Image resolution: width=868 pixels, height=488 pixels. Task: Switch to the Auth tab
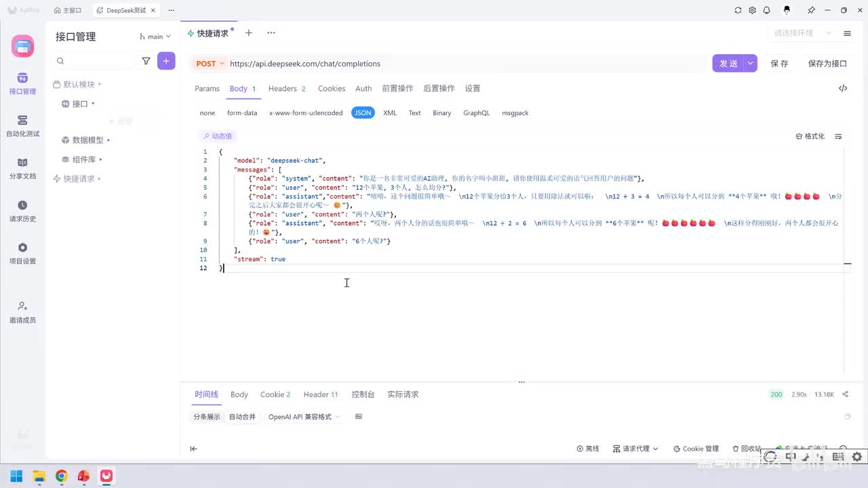(363, 89)
